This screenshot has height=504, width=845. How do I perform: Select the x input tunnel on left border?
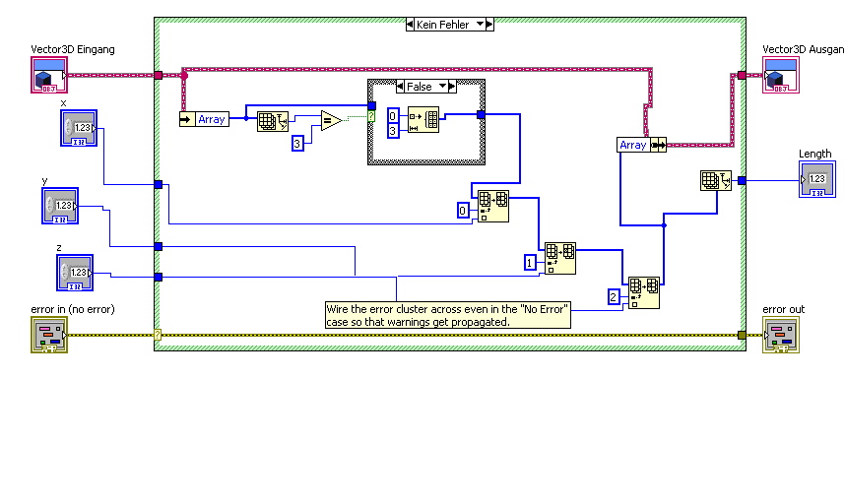(x=159, y=185)
